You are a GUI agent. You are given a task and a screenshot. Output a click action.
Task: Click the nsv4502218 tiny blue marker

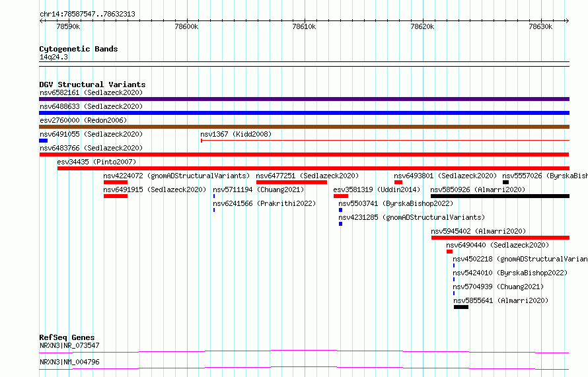click(454, 265)
